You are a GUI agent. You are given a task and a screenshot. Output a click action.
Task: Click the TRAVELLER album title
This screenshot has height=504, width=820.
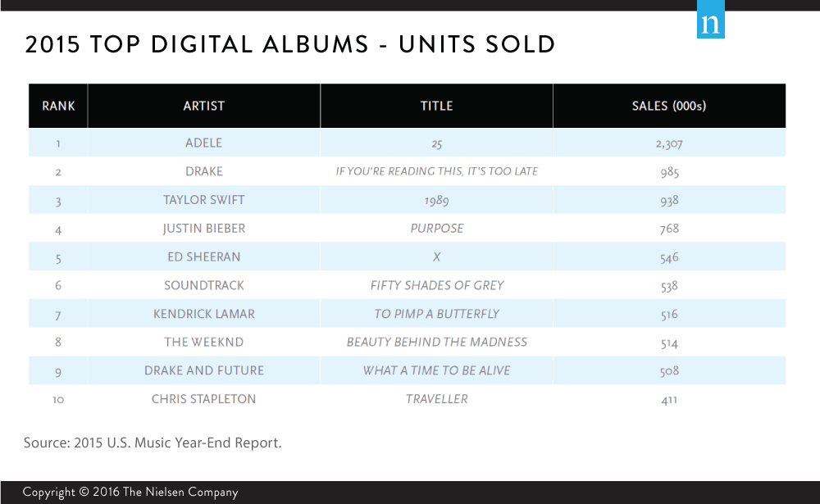(437, 399)
